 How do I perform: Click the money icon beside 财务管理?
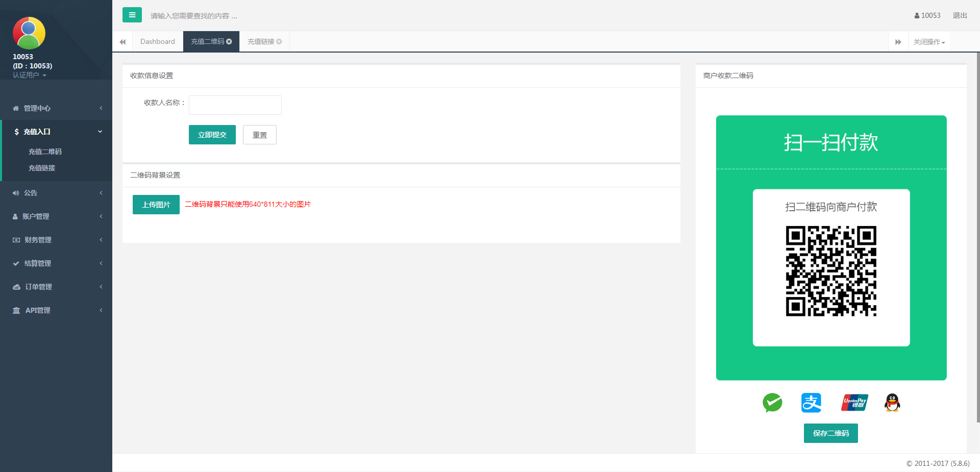(16, 240)
